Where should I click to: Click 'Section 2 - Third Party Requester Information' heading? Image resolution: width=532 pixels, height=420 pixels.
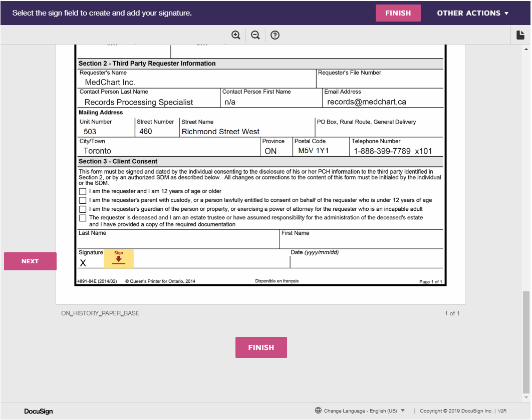tap(147, 64)
